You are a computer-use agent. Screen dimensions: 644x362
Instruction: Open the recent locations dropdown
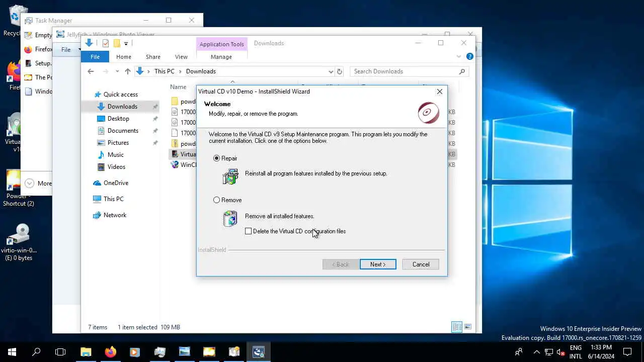[117, 71]
